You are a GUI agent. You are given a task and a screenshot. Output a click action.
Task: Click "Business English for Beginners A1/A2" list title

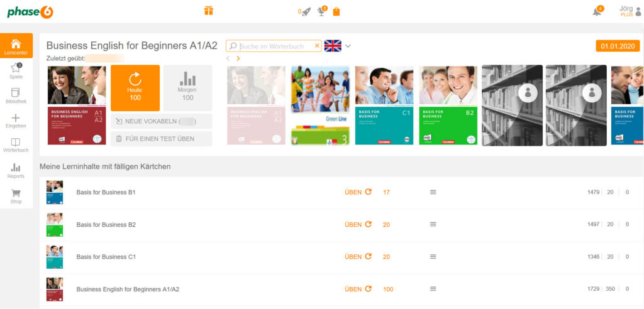(x=128, y=289)
